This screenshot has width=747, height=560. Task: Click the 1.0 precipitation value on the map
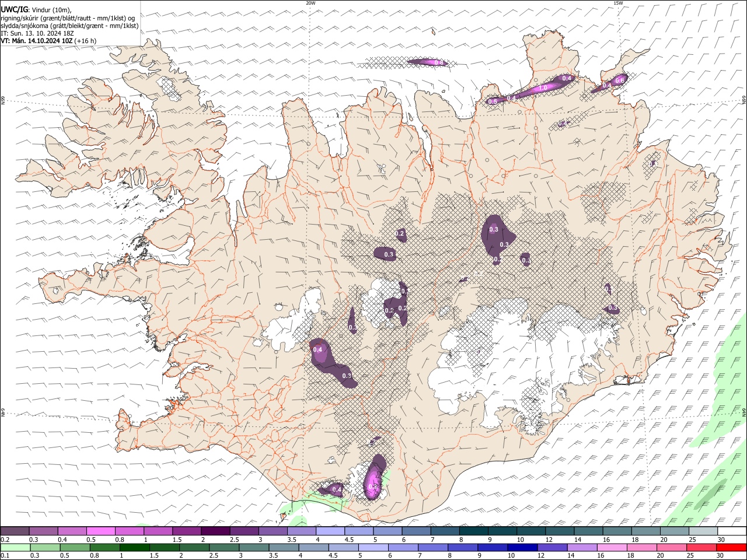[x=543, y=88]
